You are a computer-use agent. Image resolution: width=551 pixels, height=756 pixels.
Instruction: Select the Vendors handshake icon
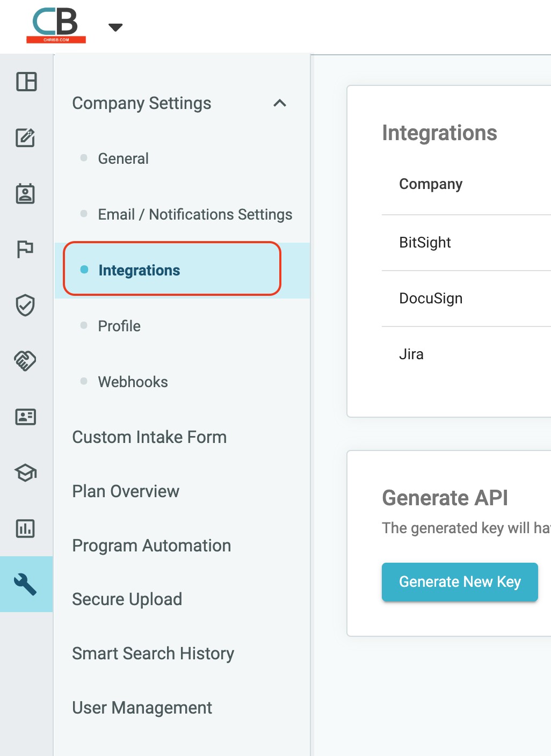[x=25, y=361]
